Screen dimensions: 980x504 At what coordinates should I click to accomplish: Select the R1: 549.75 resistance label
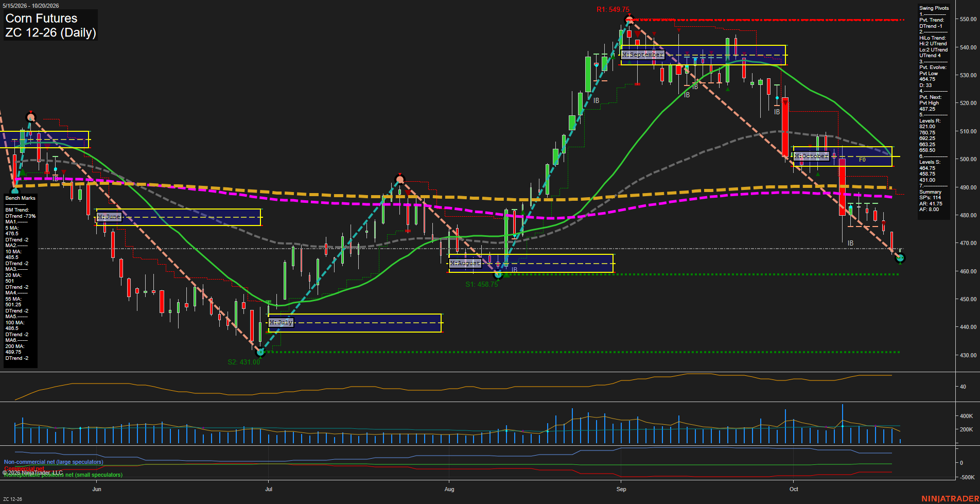[612, 9]
